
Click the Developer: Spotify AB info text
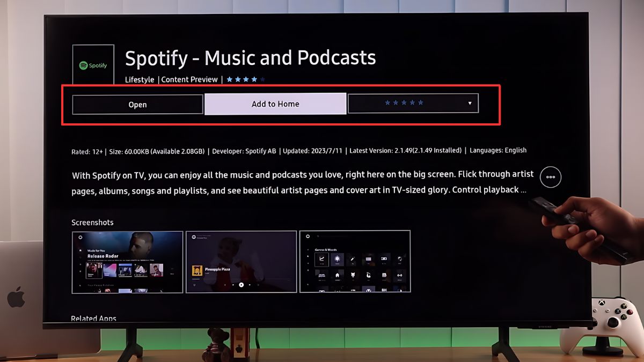point(244,151)
